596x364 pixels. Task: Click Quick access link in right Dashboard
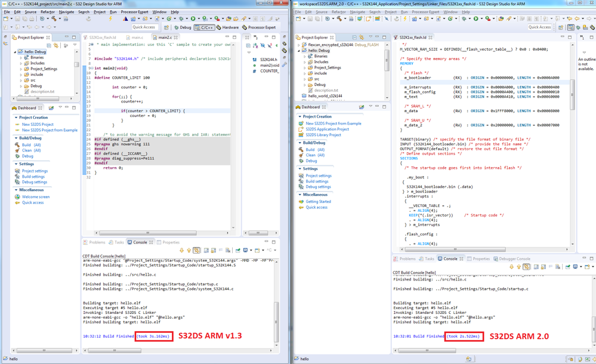[x=316, y=207]
